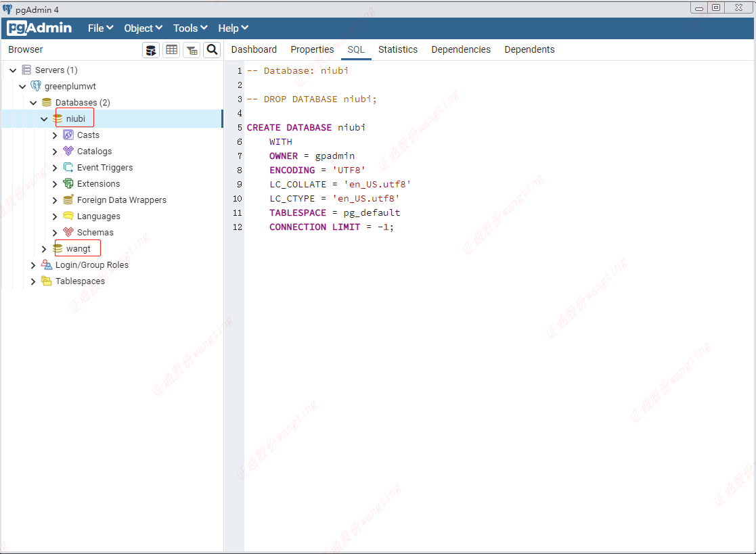Viewport: 756px width, 554px height.
Task: Click the OWNER = gpadmin line
Action: pos(312,156)
